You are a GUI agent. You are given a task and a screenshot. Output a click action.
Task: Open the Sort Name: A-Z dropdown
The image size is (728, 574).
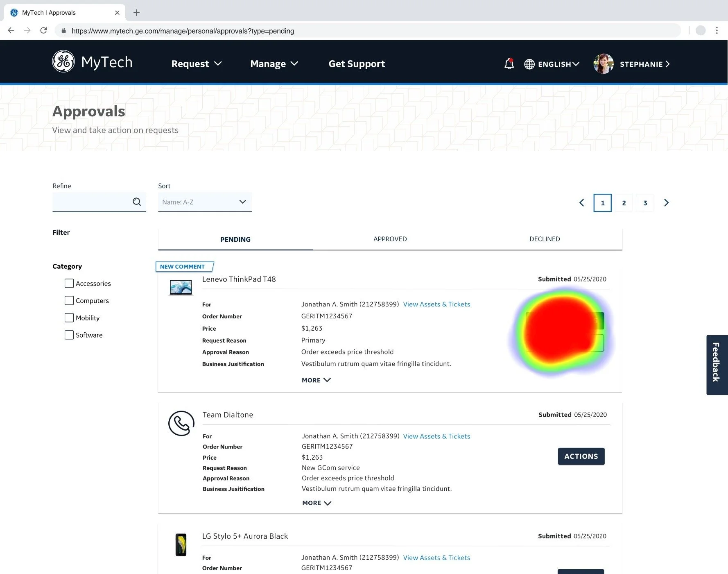click(205, 202)
